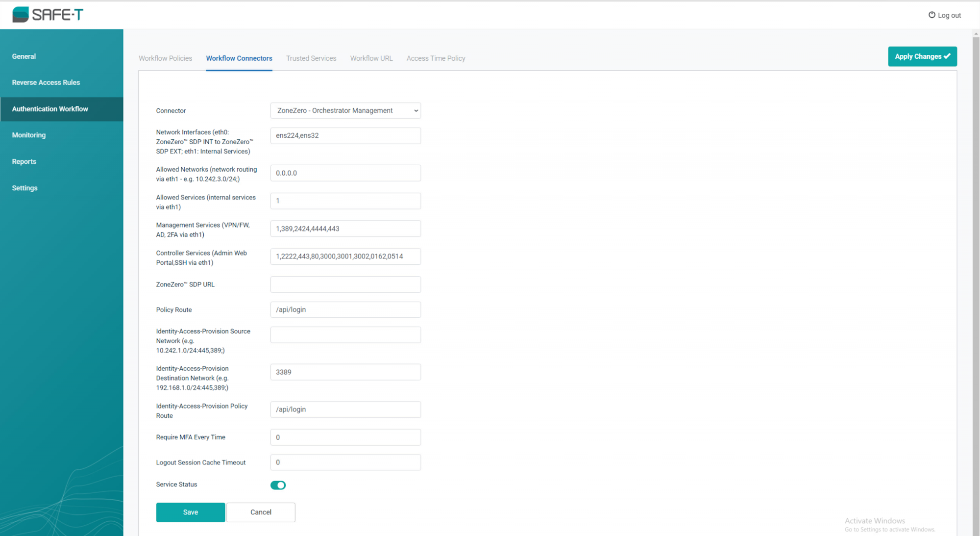Click the Cancel button
Screen dimensions: 980x536
tap(261, 512)
